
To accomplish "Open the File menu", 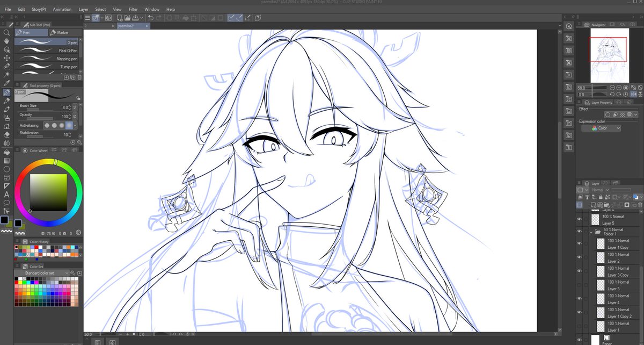I will [8, 9].
